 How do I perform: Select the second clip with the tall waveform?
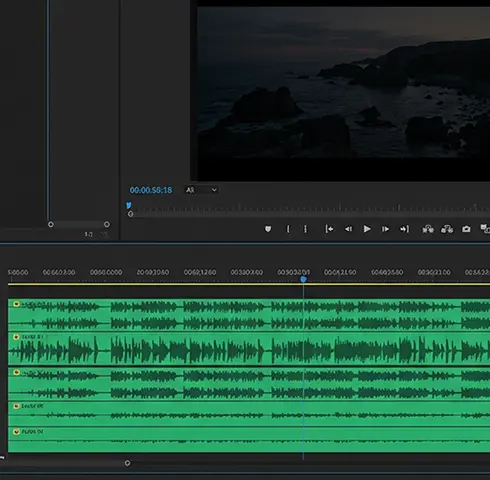[249, 349]
